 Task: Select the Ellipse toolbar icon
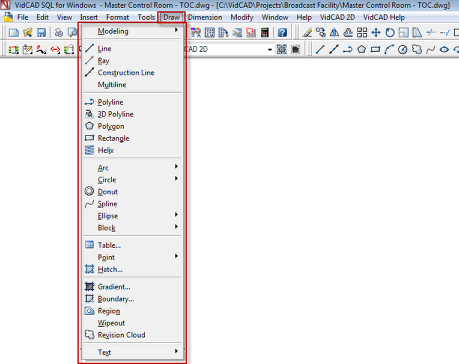[444, 49]
